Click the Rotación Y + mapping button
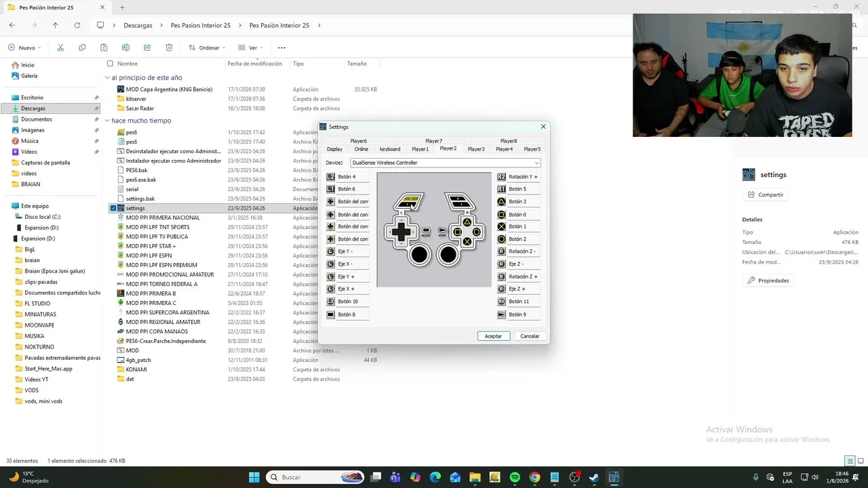This screenshot has height=488, width=868. pos(523,177)
